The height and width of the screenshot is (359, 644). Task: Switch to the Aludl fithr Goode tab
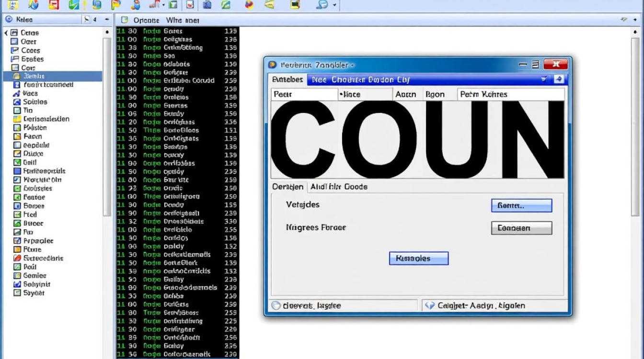(x=339, y=187)
